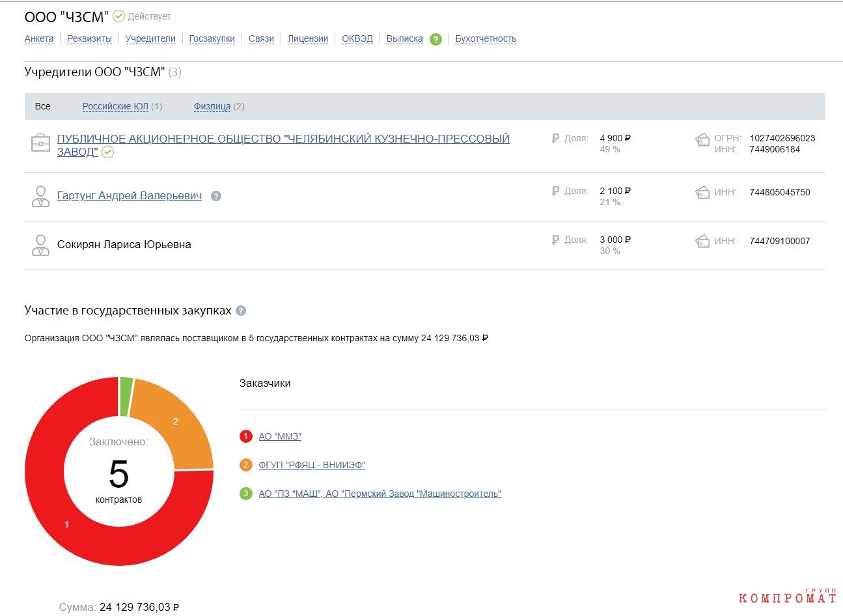Click the orange number 2 badge beside ФГУП РФЯЦ
The width and height of the screenshot is (843, 616).
[x=245, y=465]
